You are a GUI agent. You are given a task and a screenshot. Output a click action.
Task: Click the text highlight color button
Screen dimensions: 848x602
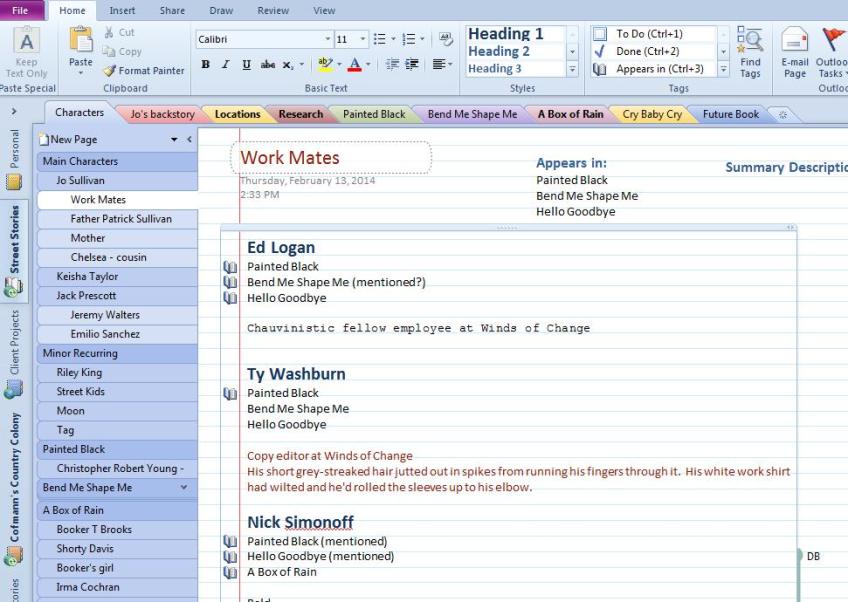tap(324, 65)
